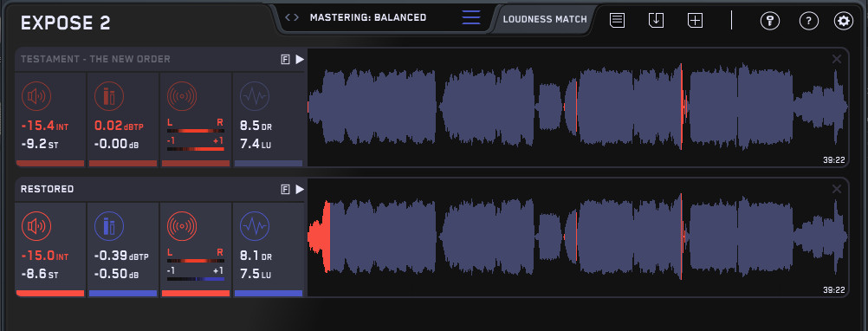Open the Mastering: Balanced preset selector
This screenshot has width=868, height=331.
368,17
